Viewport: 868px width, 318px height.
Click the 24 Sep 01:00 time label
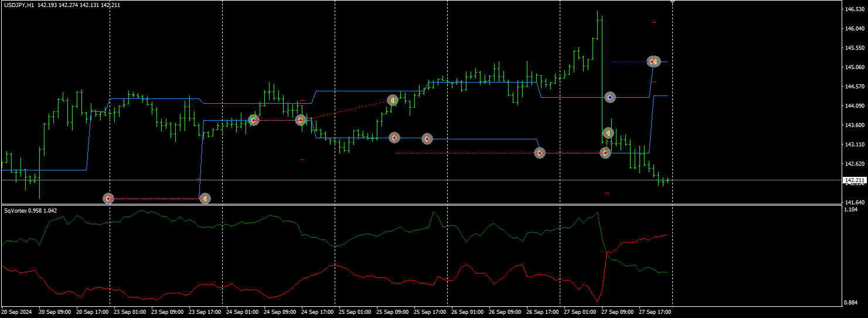tap(242, 312)
